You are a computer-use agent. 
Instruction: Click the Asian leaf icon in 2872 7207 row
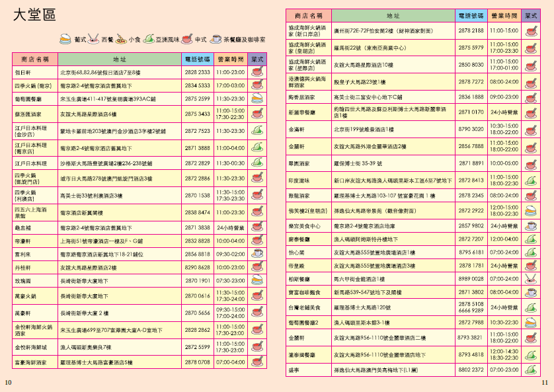pyautogui.click(x=531, y=239)
